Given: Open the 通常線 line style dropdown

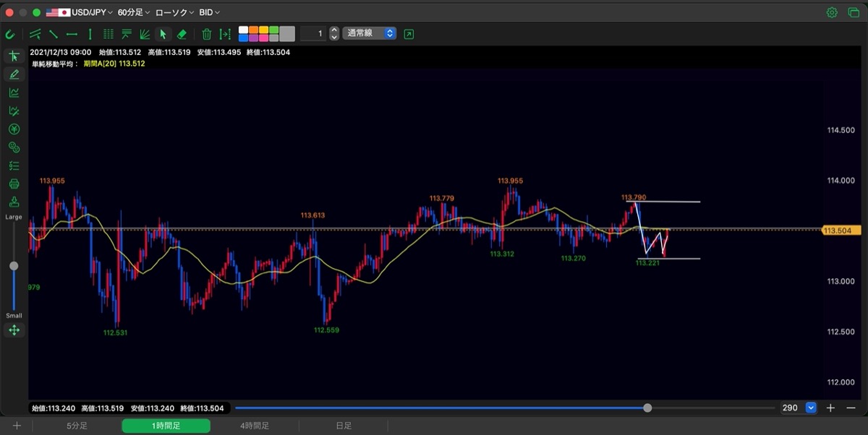Looking at the screenshot, I should click(x=370, y=33).
